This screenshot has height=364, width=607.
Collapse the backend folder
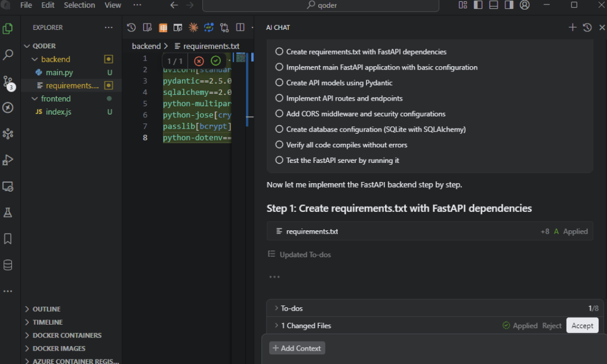pos(34,59)
